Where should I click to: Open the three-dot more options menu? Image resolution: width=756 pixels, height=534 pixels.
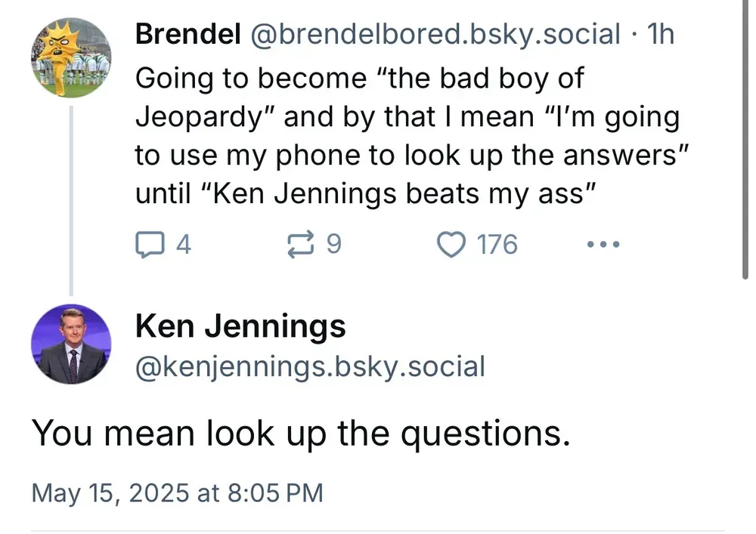point(604,245)
